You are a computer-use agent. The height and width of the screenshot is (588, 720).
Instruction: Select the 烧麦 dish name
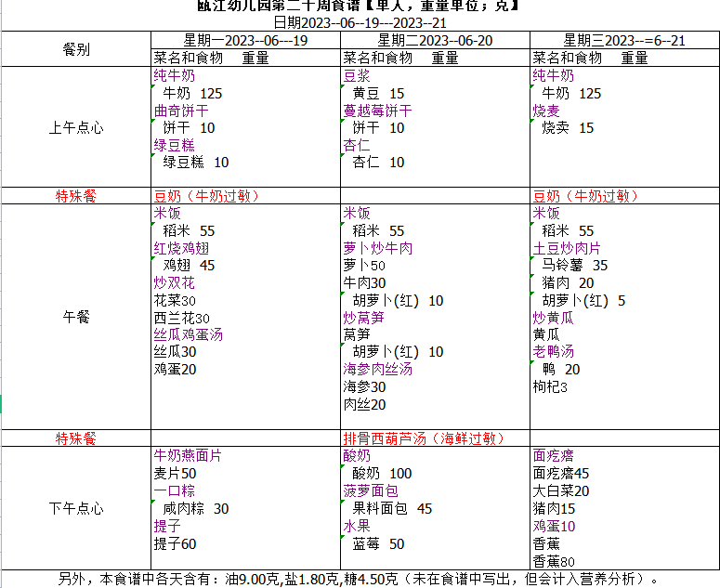coord(546,111)
